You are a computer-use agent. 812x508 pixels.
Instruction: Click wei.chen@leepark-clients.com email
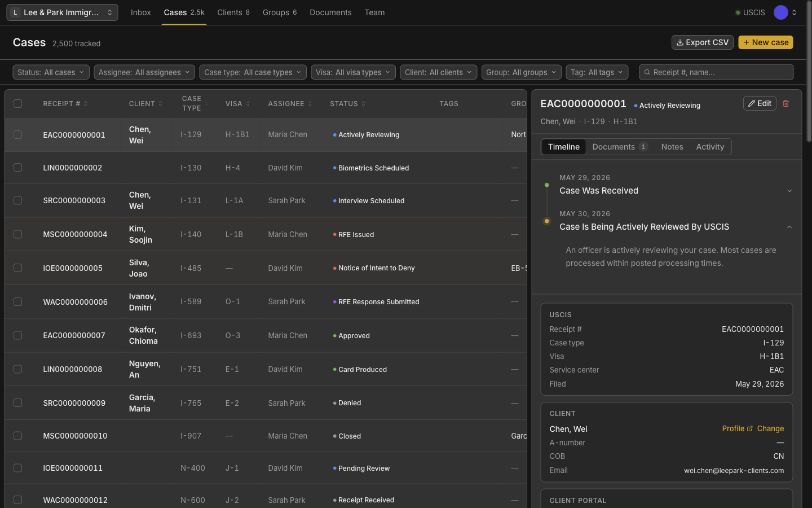(734, 470)
